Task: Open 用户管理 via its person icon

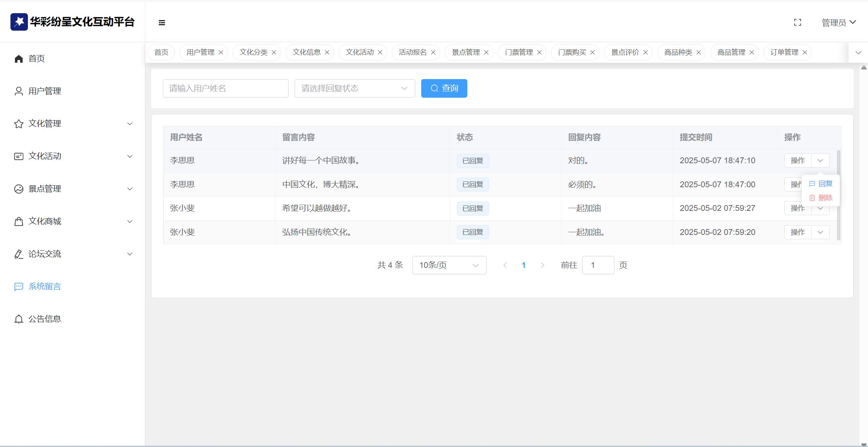Action: coord(19,91)
